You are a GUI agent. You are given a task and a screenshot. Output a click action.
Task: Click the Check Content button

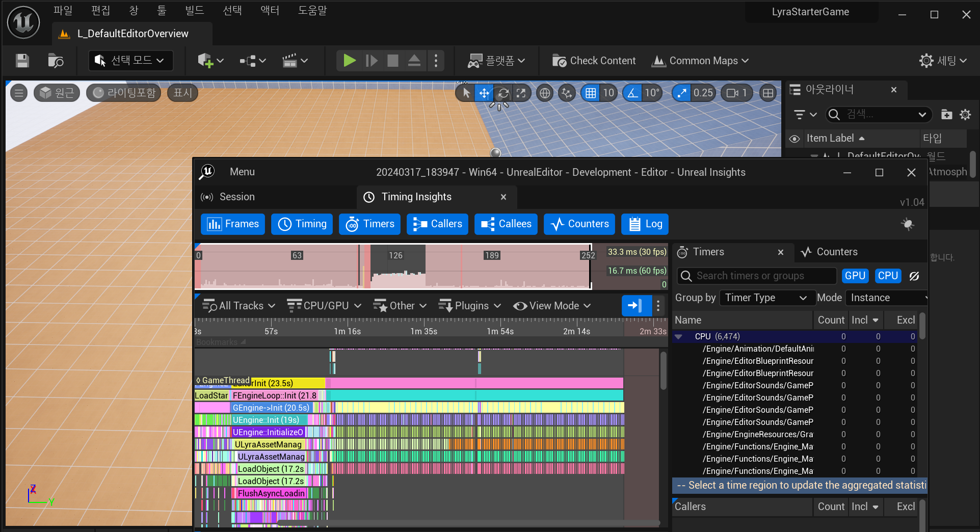[594, 61]
